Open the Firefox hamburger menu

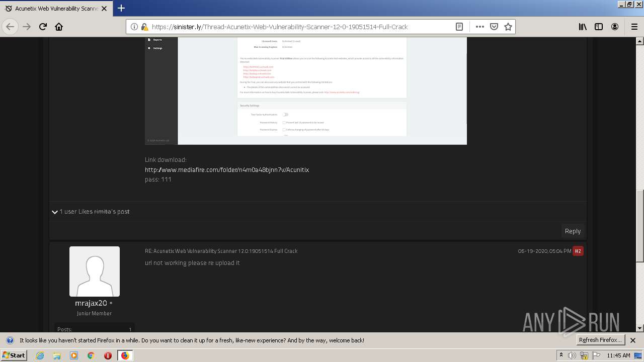(634, 27)
